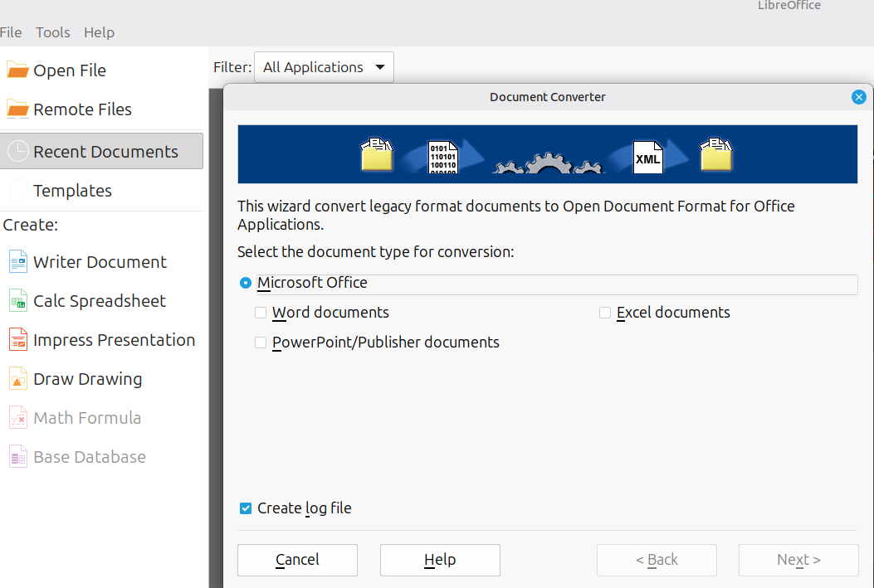The width and height of the screenshot is (874, 588).
Task: Click the Draw Drawing icon
Action: click(17, 379)
